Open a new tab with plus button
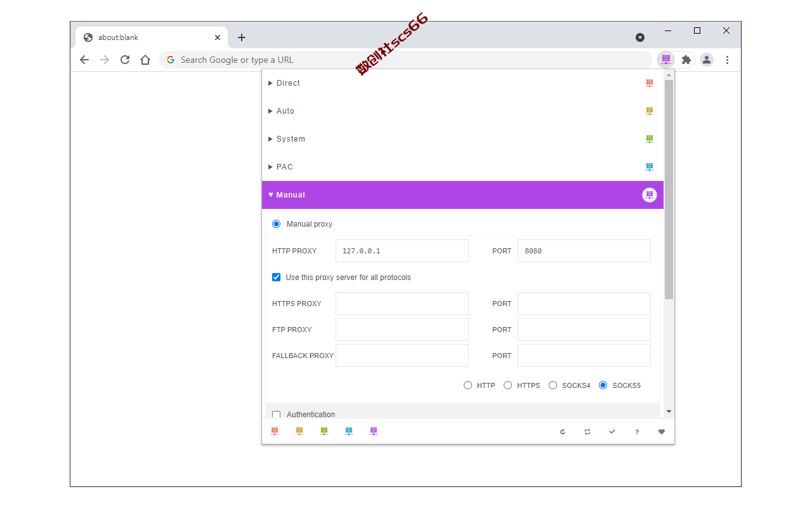812x508 pixels. click(x=242, y=37)
